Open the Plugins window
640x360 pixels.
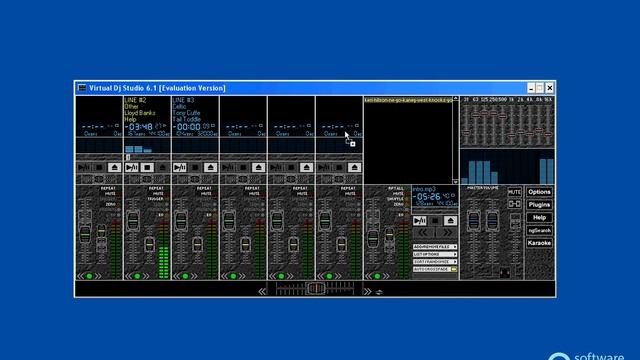tap(539, 204)
